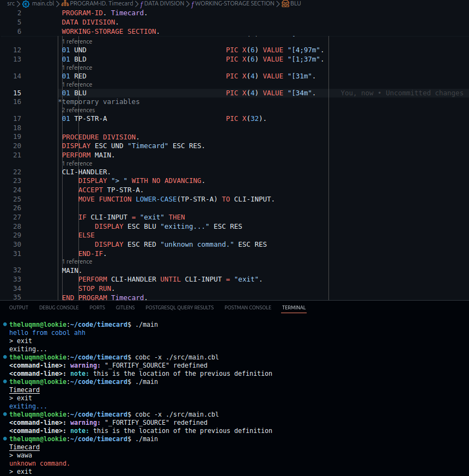Switch to the OUTPUT panel tab
469x476 pixels.
coord(19,308)
